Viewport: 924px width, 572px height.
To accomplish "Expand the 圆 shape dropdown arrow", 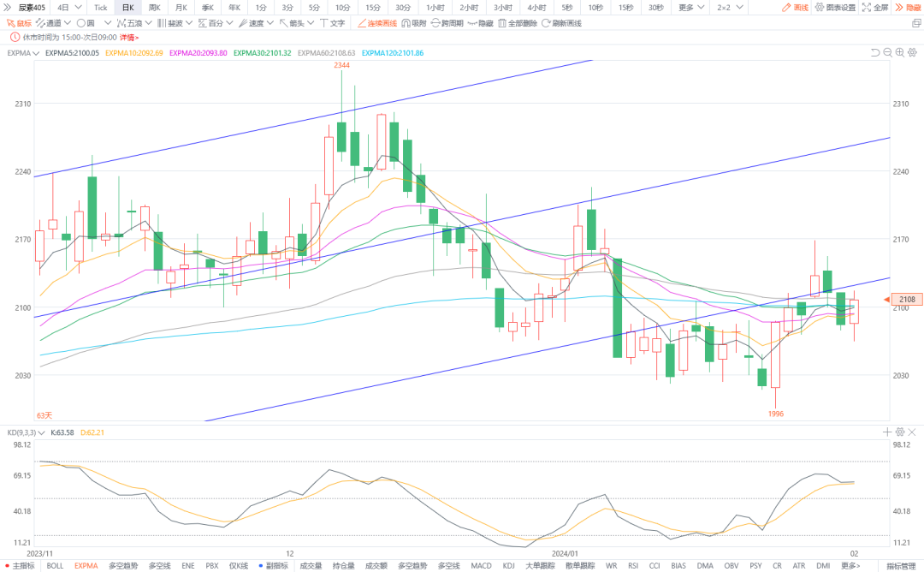I will click(x=108, y=23).
